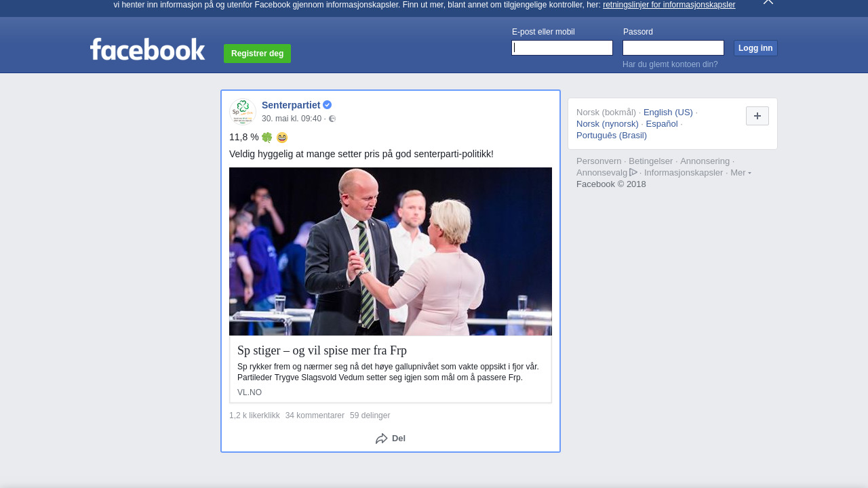Image resolution: width=868 pixels, height=488 pixels.
Task: Click the 11,8 % post text
Action: (x=244, y=138)
